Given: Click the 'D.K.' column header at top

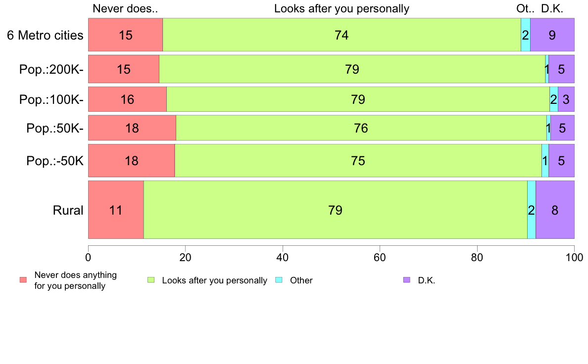Looking at the screenshot, I should (x=552, y=8).
